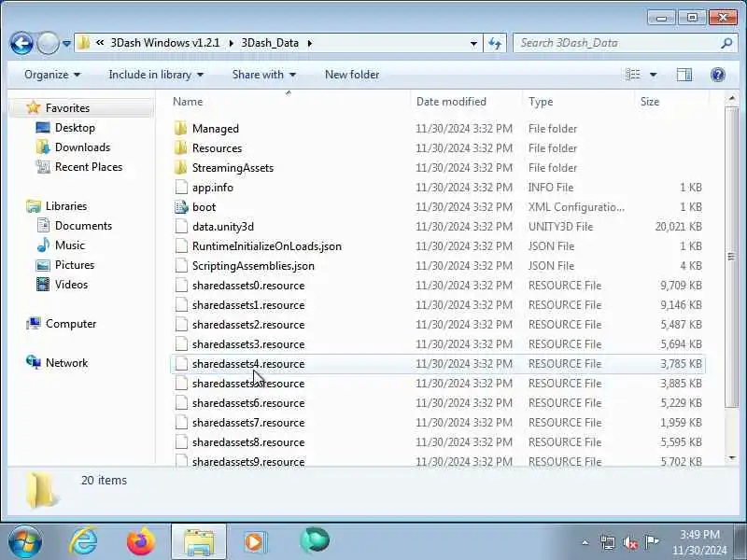Select the app.info file icon
Viewport: 747px width, 560px height.
coord(181,188)
